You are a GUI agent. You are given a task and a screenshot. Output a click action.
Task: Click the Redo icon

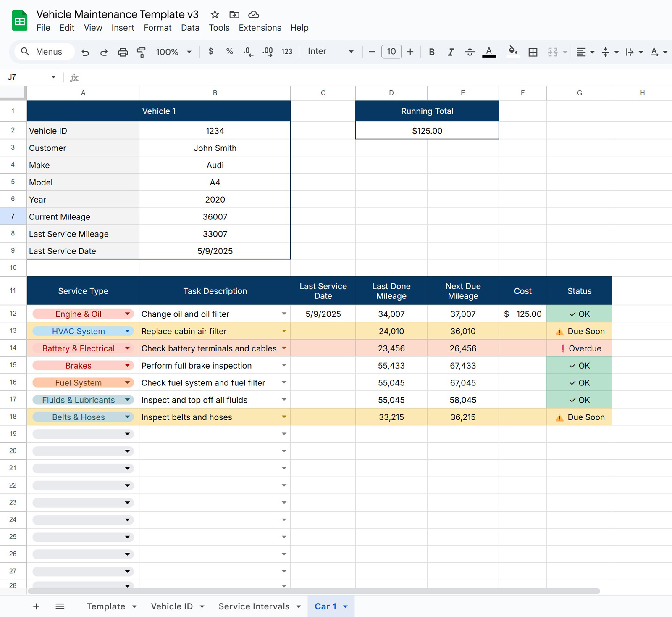(104, 52)
